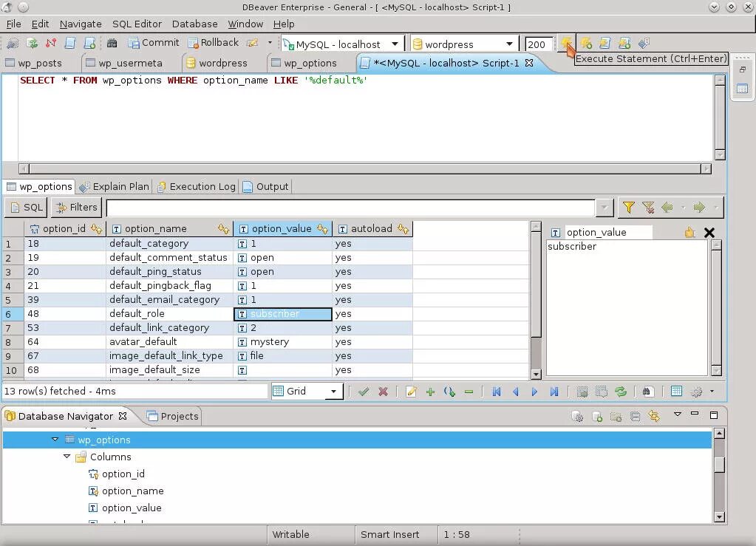This screenshot has width=756, height=546.
Task: Click the Execute Script icon beside the row limit
Action: point(605,44)
